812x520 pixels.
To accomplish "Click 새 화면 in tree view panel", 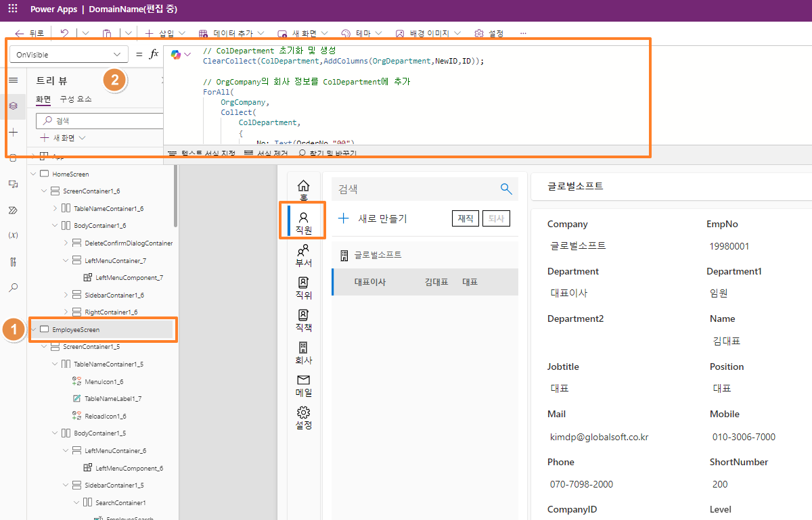I will (x=63, y=137).
